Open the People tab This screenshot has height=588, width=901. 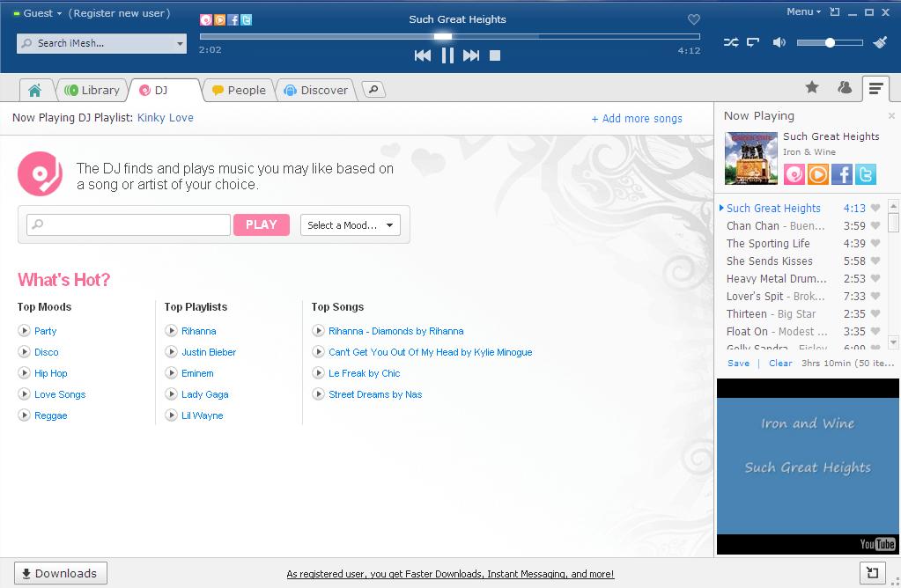point(239,90)
